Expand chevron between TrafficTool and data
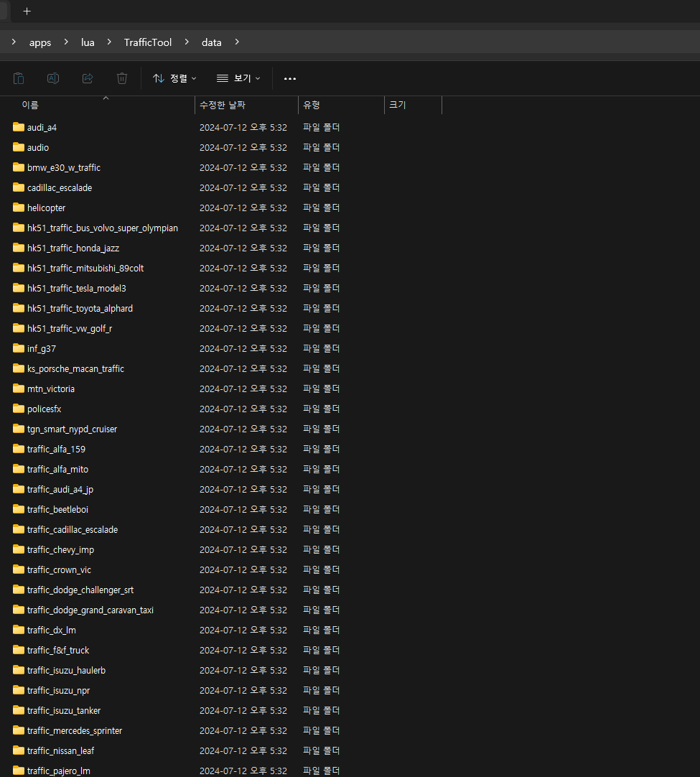 [x=186, y=42]
